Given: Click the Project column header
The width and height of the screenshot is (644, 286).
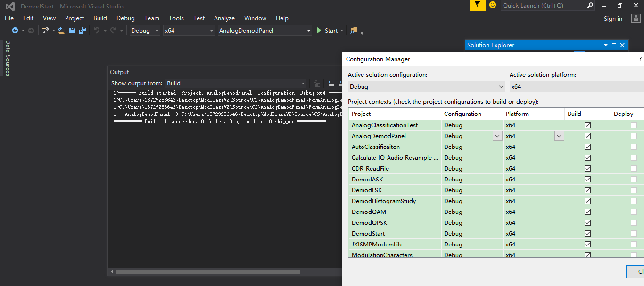Looking at the screenshot, I should coord(395,114).
